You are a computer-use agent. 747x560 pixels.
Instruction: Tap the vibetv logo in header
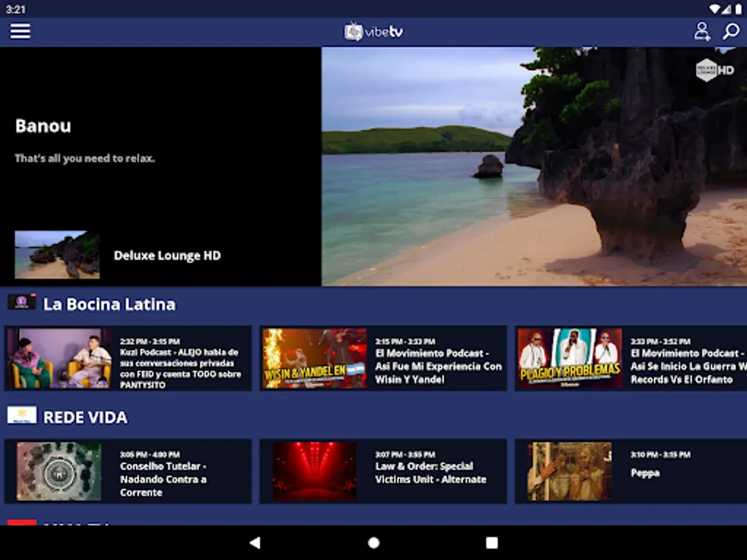point(374,31)
